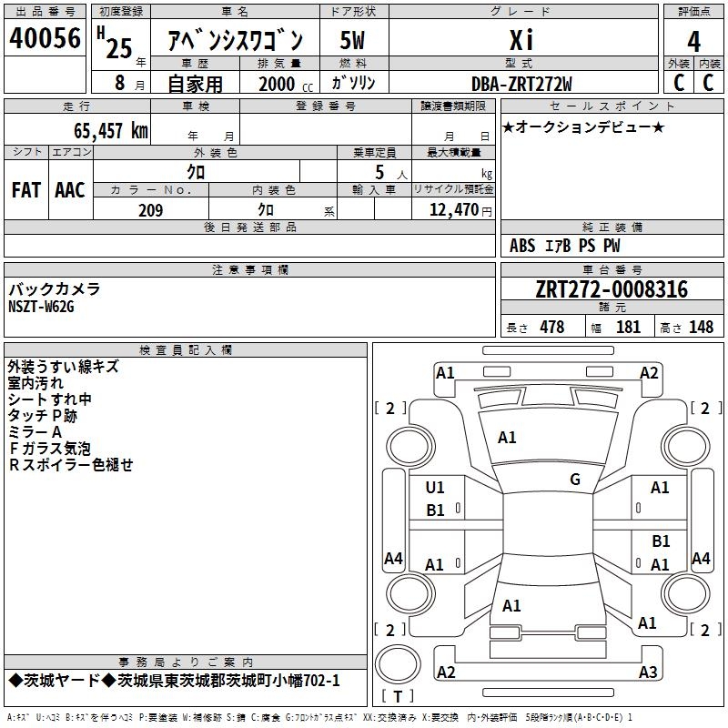728x728 pixels.
Task: Click the top-right A2 bumper marker
Action: point(649,372)
